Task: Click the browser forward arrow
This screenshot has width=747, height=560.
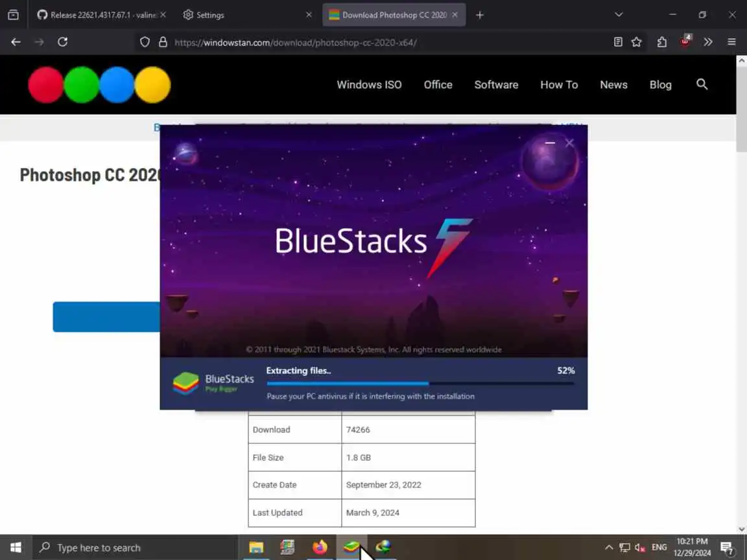Action: click(39, 42)
